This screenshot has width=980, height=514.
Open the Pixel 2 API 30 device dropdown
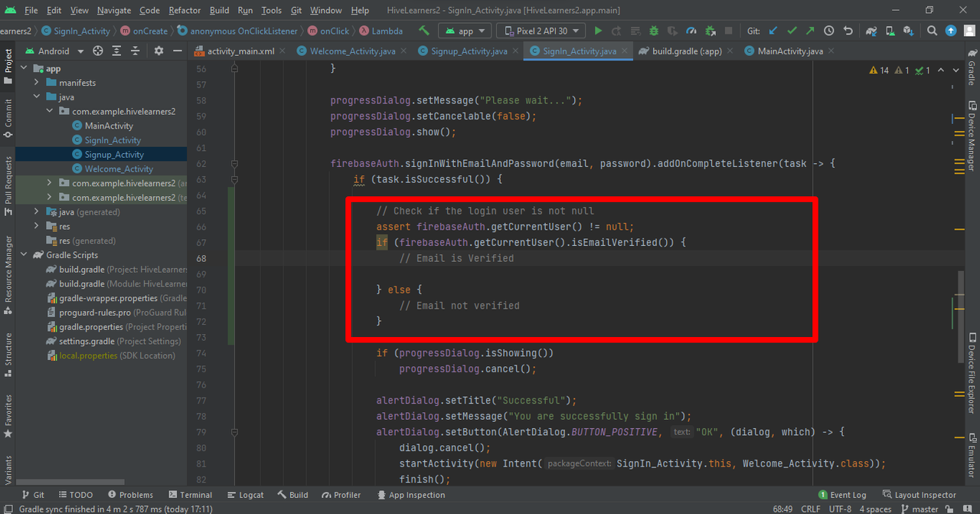click(x=541, y=31)
